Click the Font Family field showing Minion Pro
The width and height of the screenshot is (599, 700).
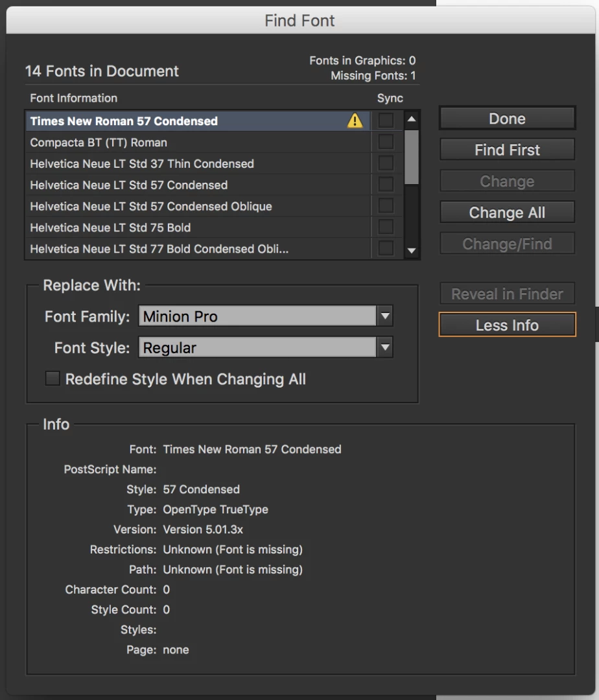pos(257,316)
